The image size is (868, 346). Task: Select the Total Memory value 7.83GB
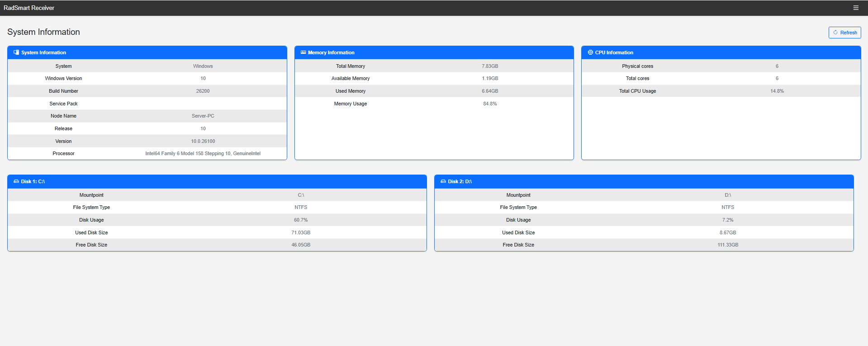click(x=490, y=66)
